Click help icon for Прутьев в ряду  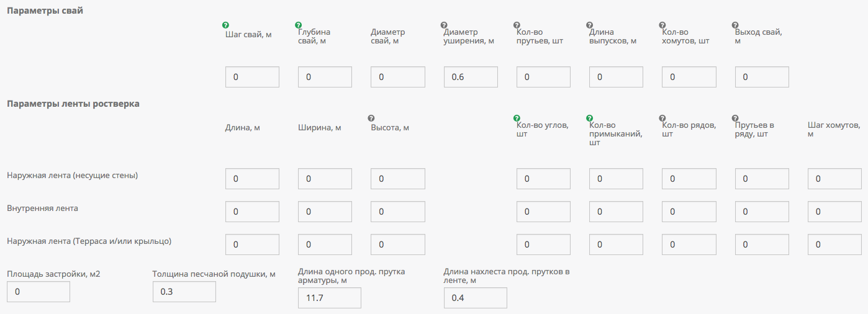click(735, 118)
